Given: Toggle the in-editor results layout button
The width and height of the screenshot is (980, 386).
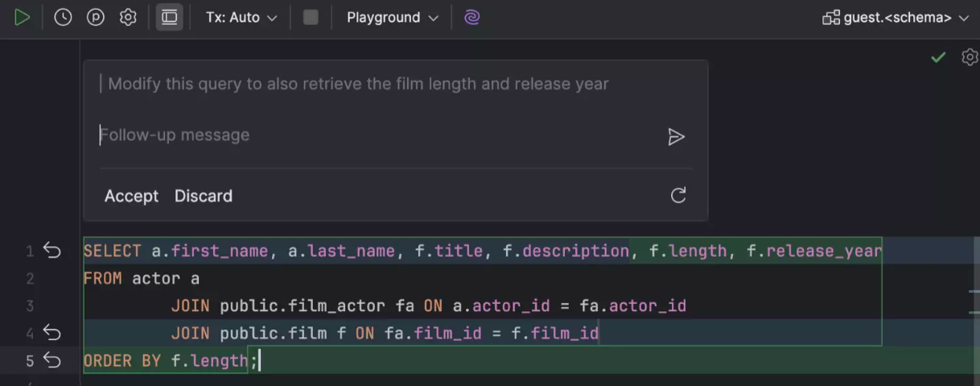Looking at the screenshot, I should (169, 17).
